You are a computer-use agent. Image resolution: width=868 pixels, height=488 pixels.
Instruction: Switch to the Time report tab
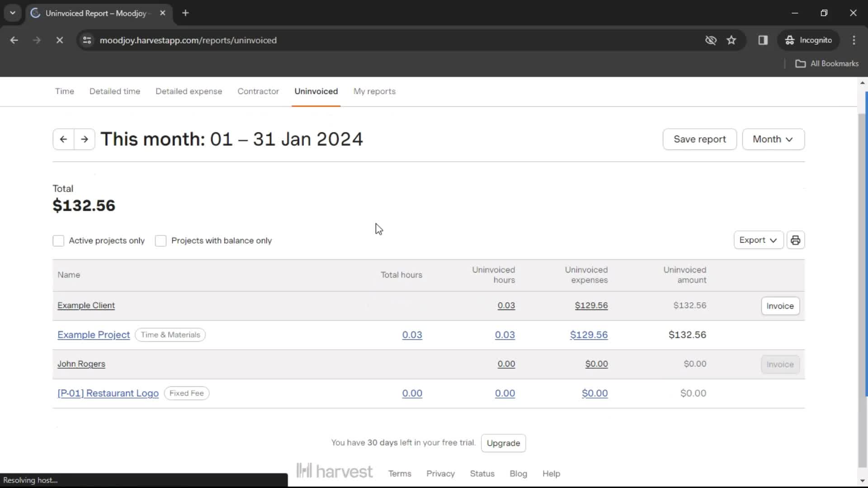(x=65, y=91)
